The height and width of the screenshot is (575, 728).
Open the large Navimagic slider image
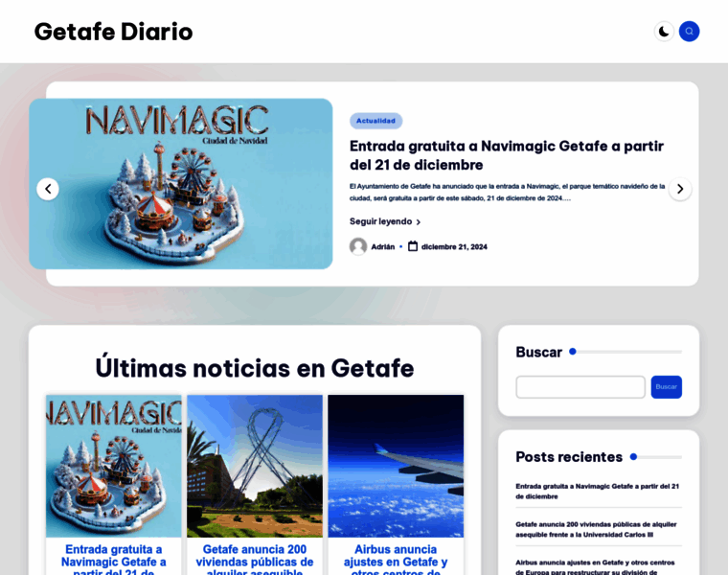181,184
